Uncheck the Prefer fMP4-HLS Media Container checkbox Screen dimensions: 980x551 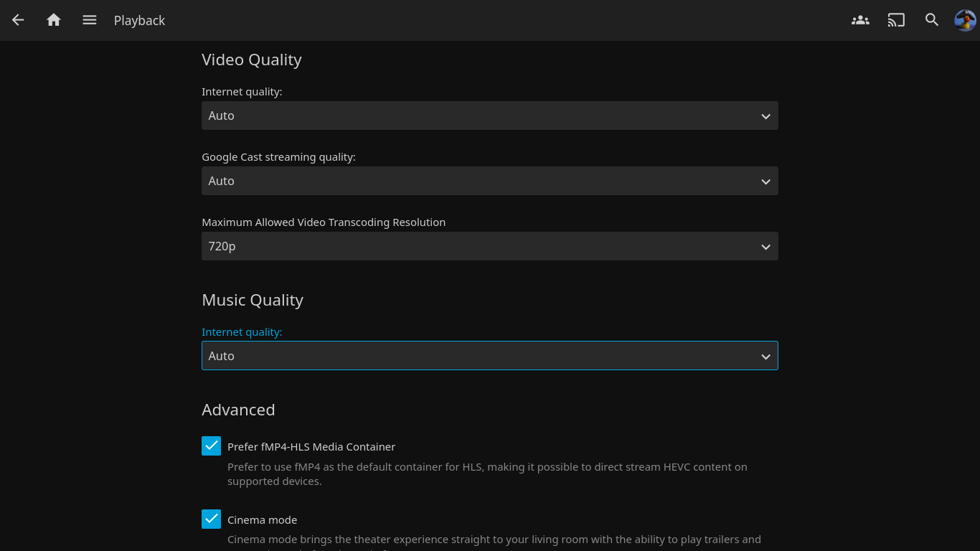point(211,446)
